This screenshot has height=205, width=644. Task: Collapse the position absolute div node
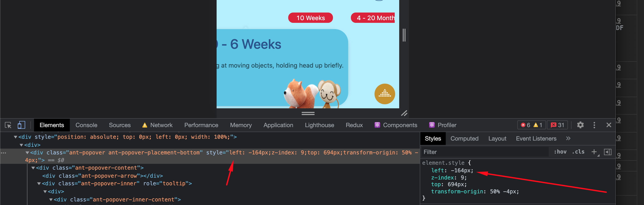click(15, 137)
